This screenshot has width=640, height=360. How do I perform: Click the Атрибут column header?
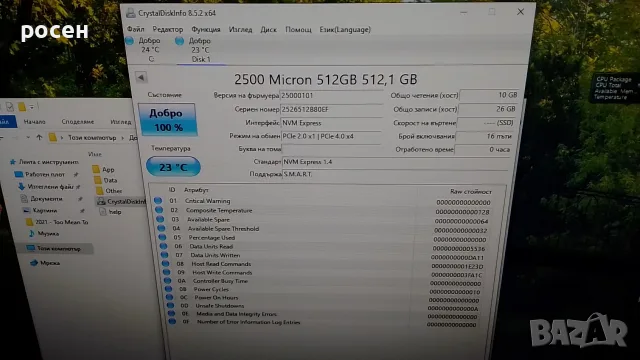click(x=196, y=190)
